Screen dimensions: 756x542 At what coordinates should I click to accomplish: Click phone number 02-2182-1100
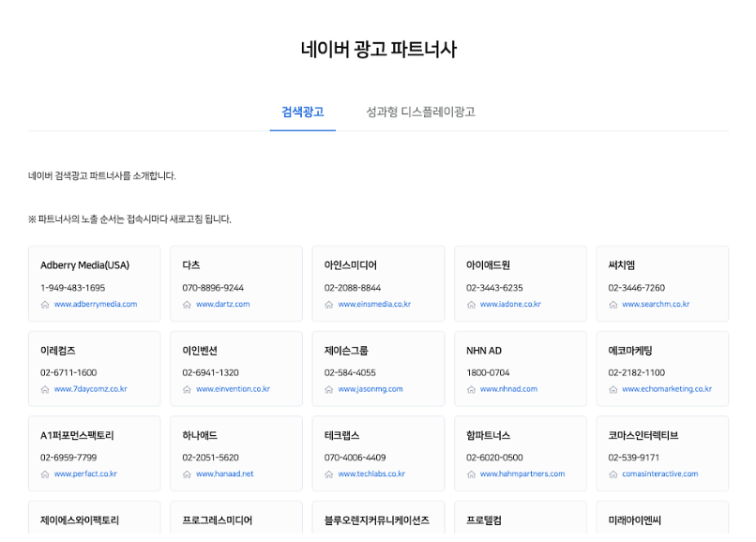pyautogui.click(x=637, y=373)
